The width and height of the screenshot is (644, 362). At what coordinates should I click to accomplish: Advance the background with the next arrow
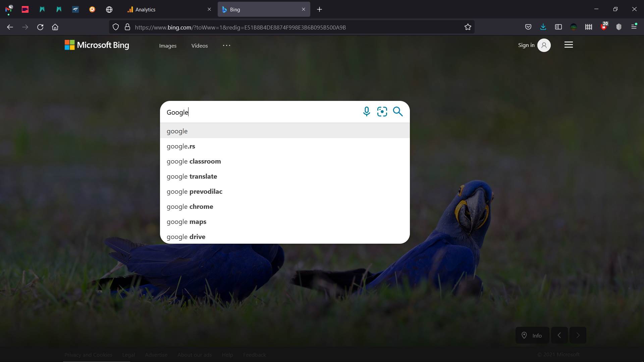578,335
